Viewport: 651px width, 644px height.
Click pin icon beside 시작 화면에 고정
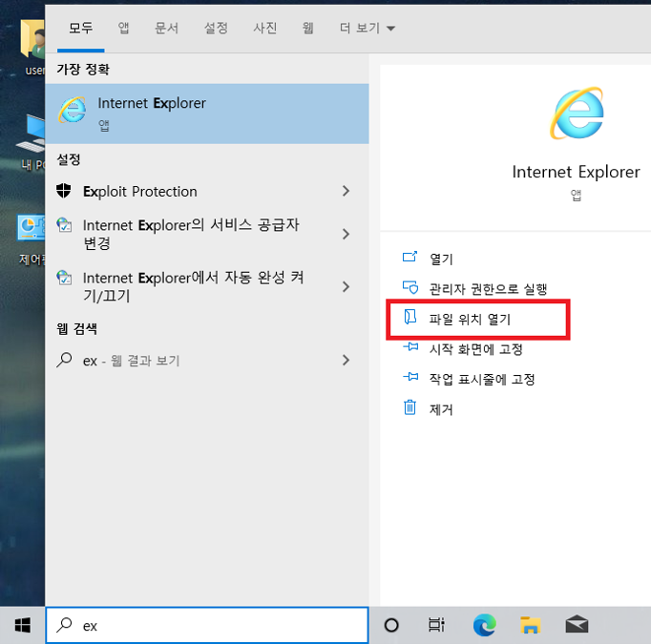pyautogui.click(x=410, y=347)
